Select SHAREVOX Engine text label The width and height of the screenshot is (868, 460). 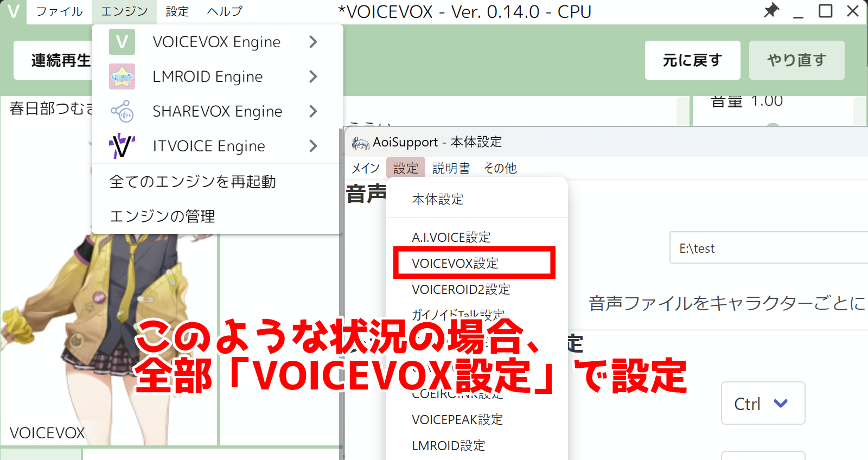pos(217,111)
